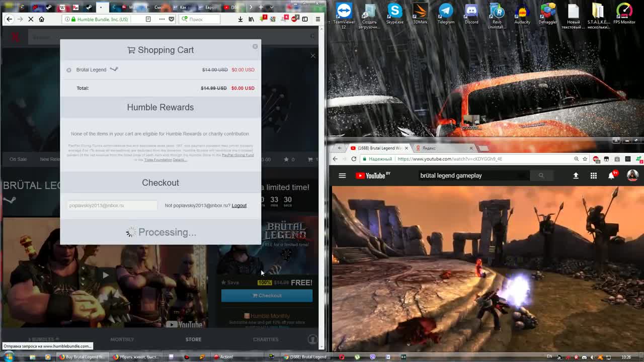
Task: Open the YouTube apps grid icon
Action: (x=594, y=175)
